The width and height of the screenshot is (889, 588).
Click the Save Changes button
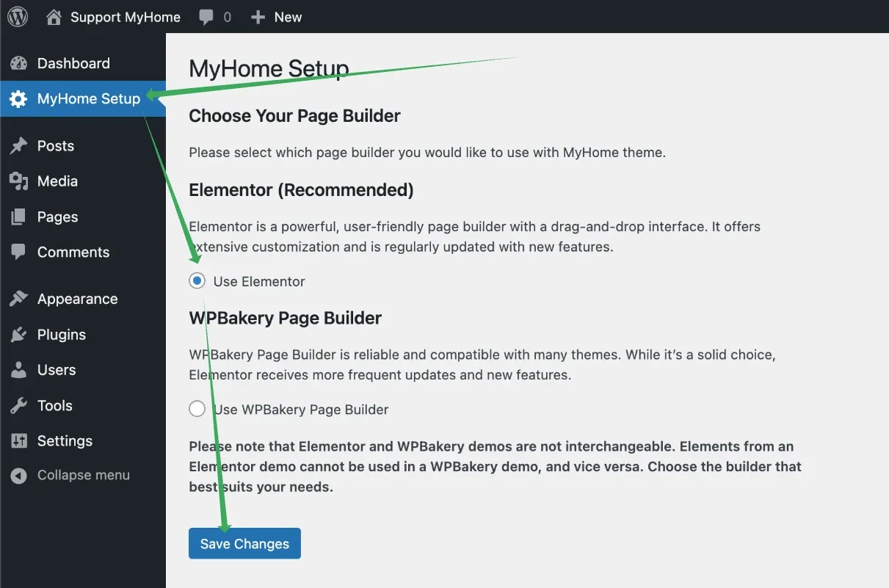(244, 543)
